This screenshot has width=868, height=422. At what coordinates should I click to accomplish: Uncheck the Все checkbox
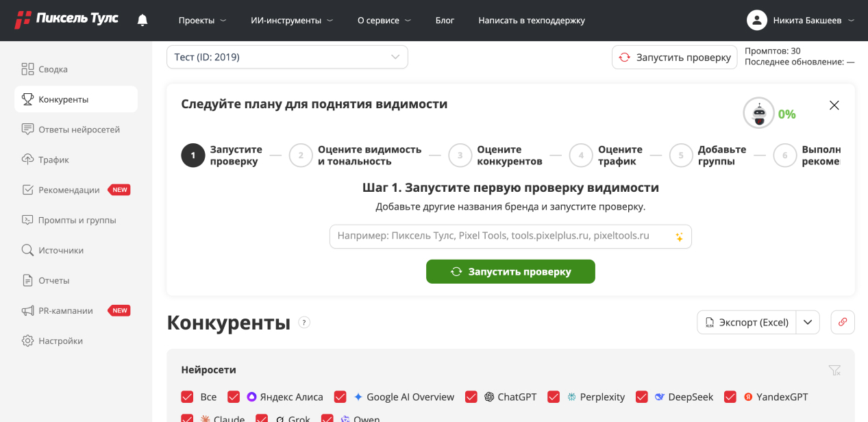[187, 397]
